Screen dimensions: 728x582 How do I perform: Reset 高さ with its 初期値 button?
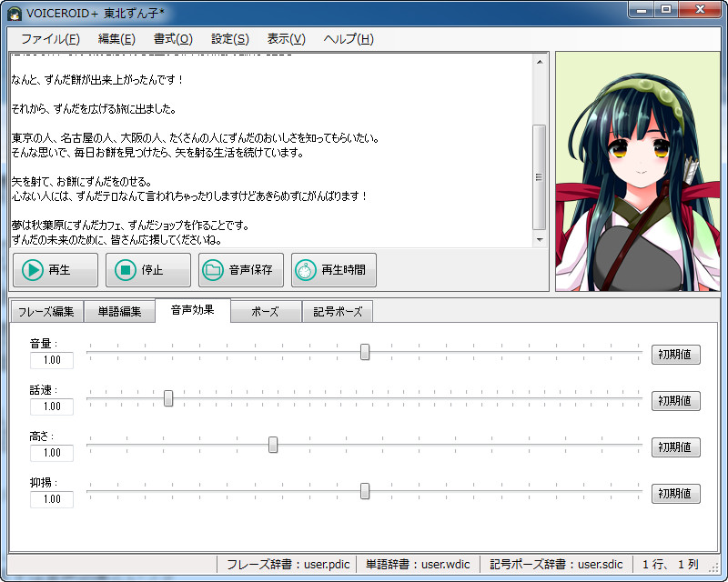click(675, 447)
